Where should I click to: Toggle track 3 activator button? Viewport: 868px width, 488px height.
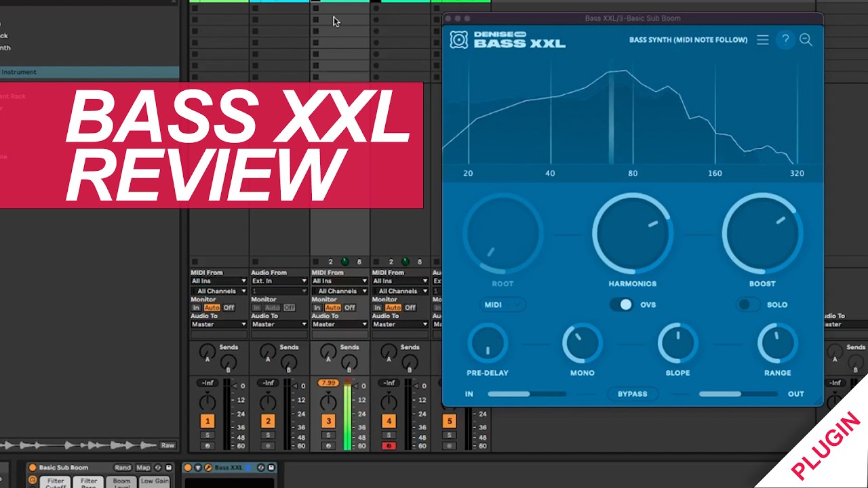click(x=328, y=422)
